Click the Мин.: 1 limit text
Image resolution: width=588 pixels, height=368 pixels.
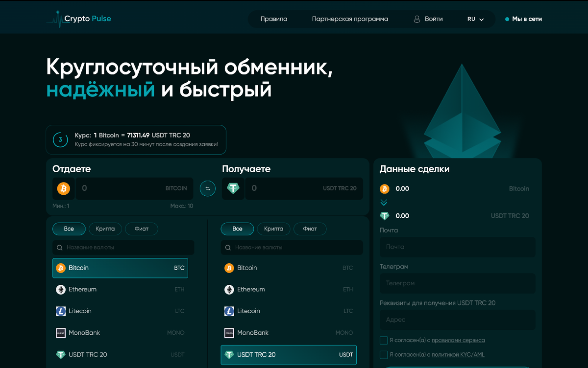(61, 206)
